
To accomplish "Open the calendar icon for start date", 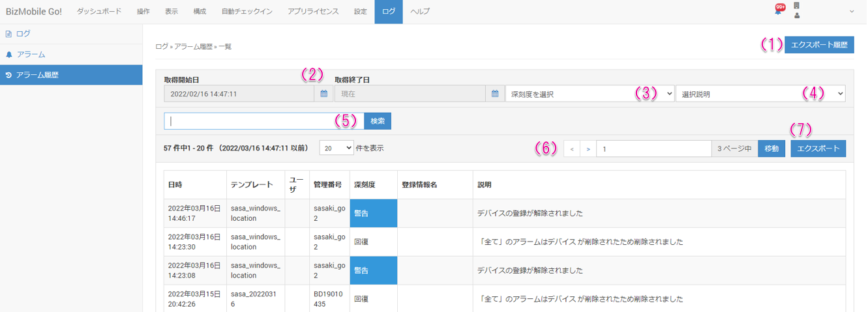I will point(324,94).
